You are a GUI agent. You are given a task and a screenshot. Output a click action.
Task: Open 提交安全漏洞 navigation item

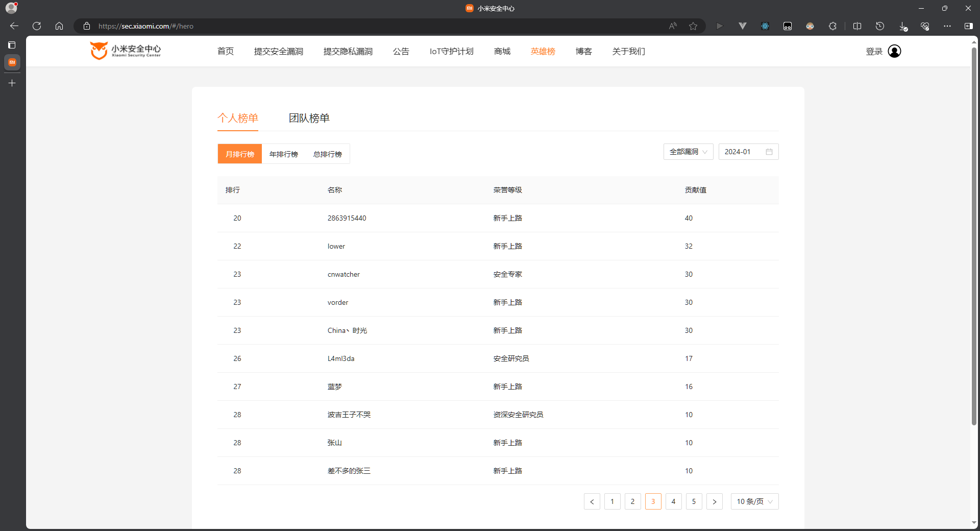point(279,51)
